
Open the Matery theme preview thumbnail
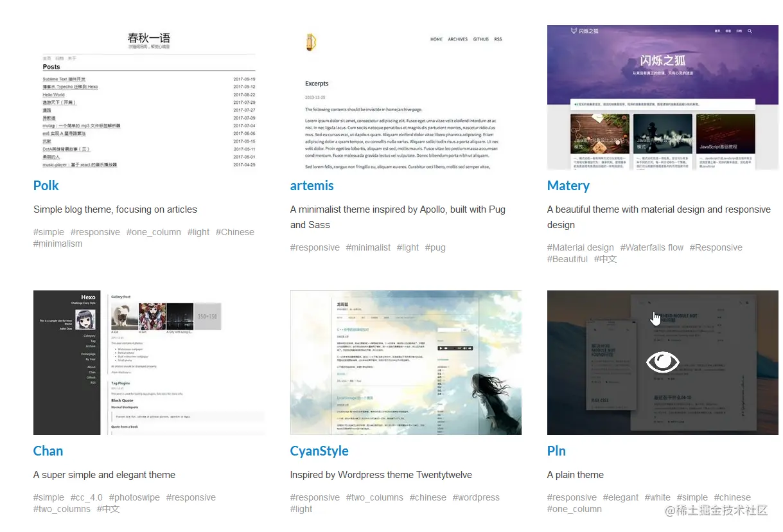(x=662, y=97)
